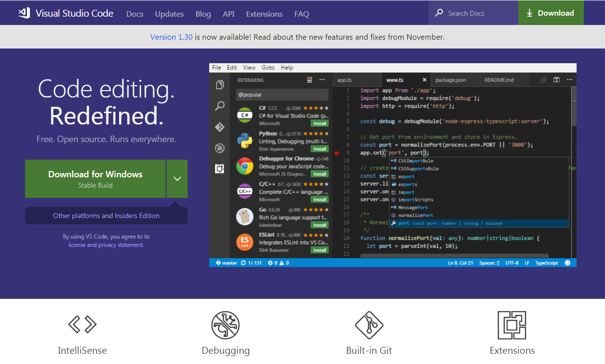Select the master branch indicator
The height and width of the screenshot is (364, 605).
tap(227, 263)
